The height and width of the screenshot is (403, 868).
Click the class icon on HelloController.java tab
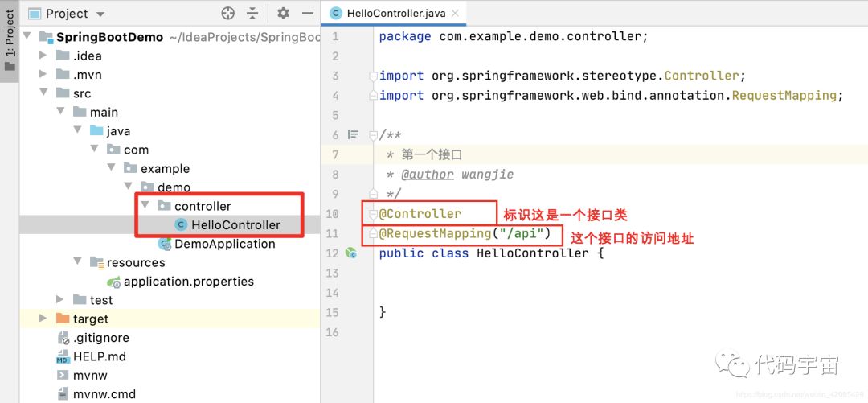[x=335, y=14]
